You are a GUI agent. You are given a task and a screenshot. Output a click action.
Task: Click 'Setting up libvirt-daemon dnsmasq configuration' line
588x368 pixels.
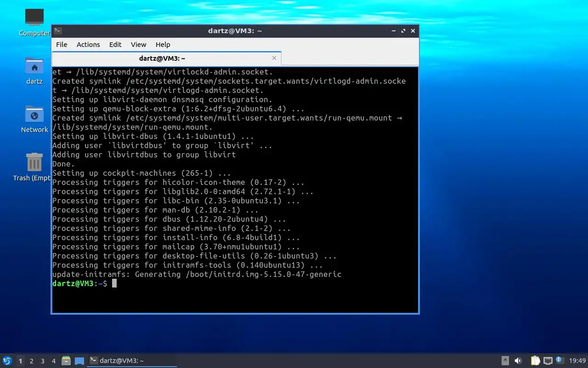pos(162,99)
